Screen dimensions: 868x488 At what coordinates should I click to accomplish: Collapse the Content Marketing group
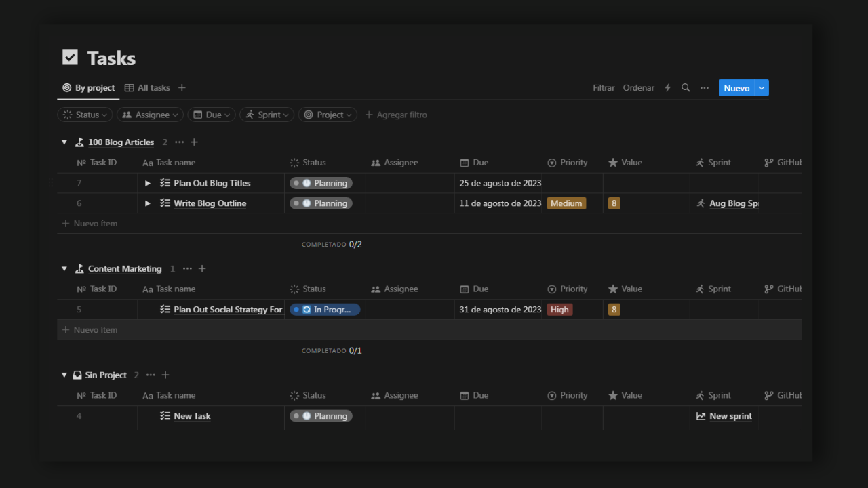pos(64,269)
